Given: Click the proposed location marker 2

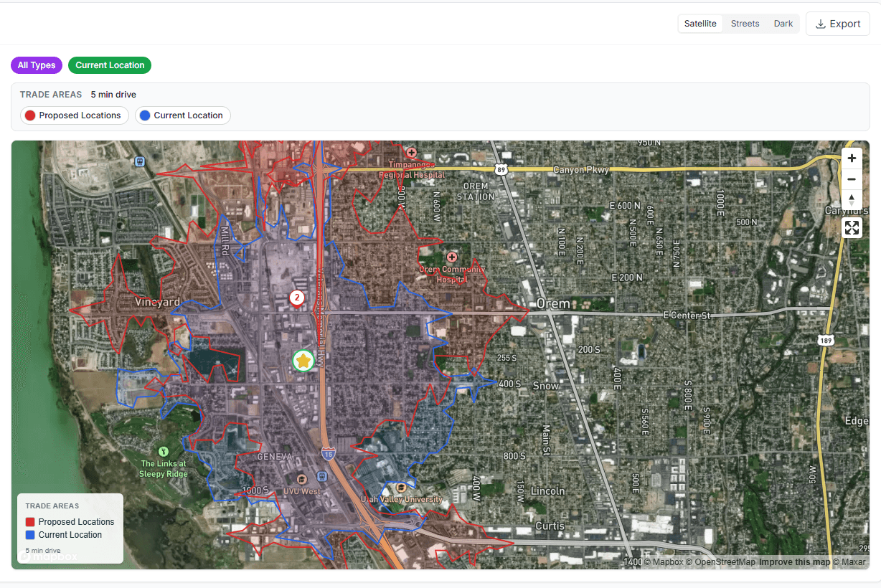Looking at the screenshot, I should point(297,297).
